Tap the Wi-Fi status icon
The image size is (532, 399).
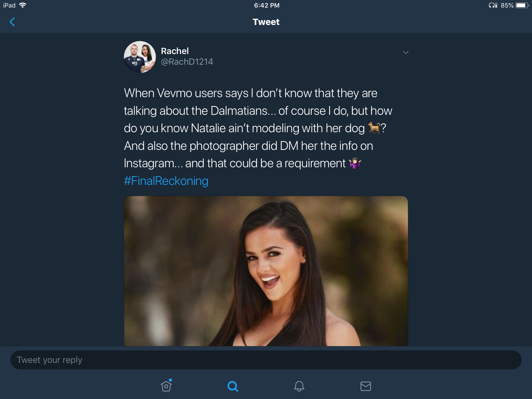tap(23, 5)
